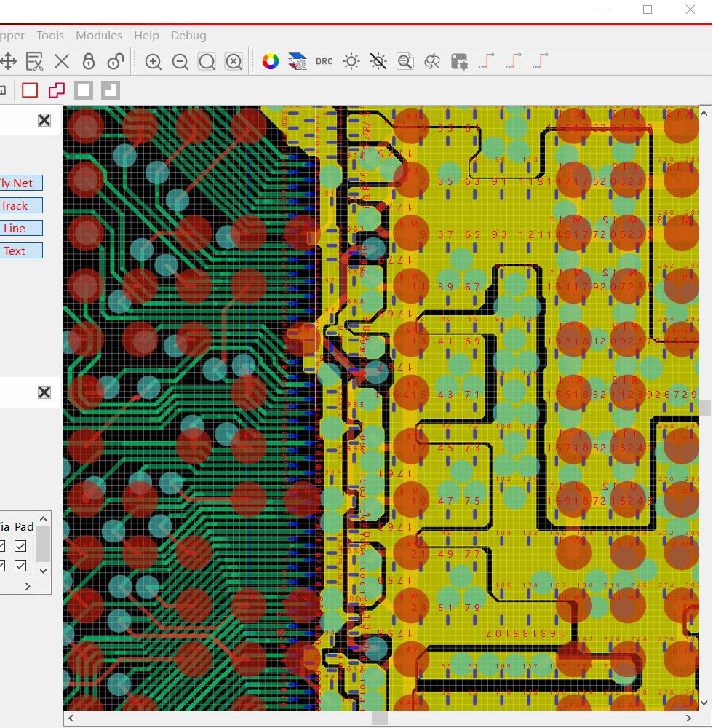Click the canvas vertical scroll-up arrow

(x=704, y=114)
